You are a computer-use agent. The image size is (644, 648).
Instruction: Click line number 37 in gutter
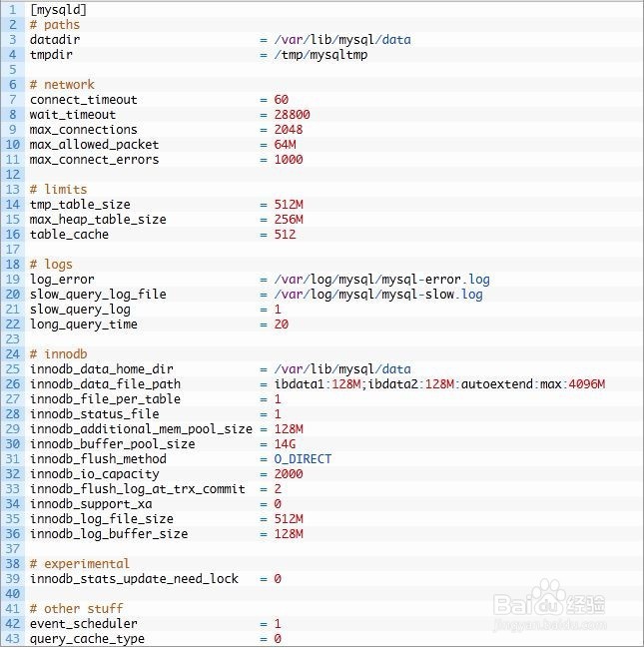click(x=13, y=549)
